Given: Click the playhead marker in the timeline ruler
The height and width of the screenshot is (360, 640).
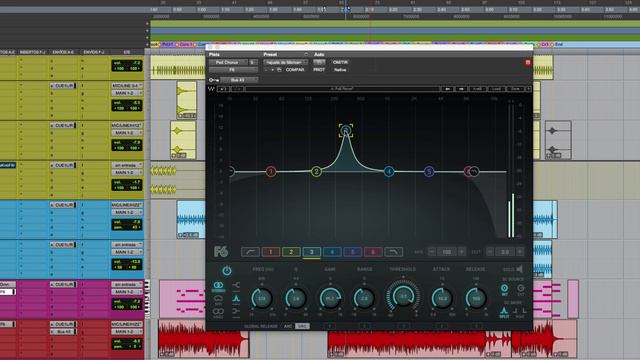Looking at the screenshot, I should point(346,9).
